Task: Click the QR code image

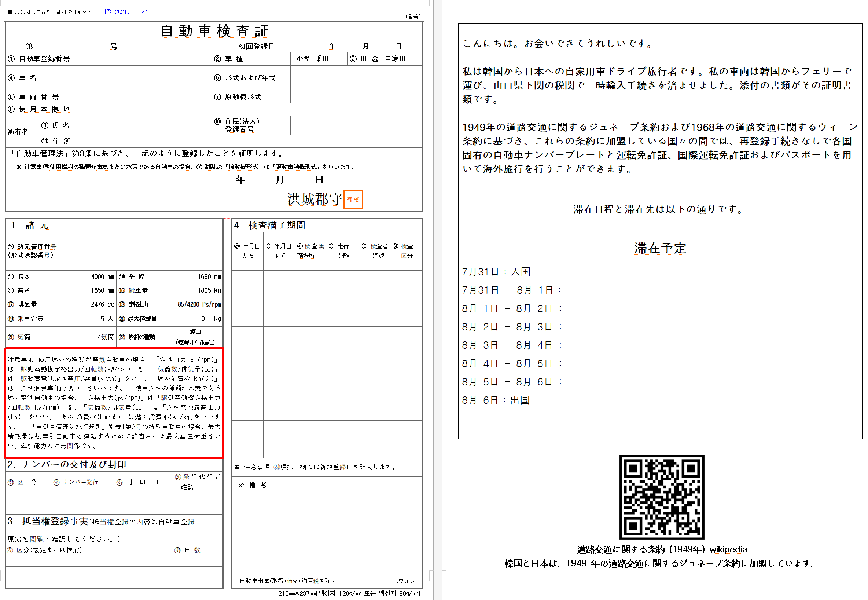Action: [661, 497]
